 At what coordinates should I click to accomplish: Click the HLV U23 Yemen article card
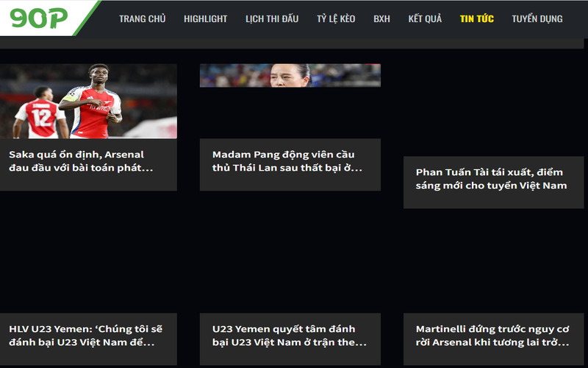(x=88, y=339)
